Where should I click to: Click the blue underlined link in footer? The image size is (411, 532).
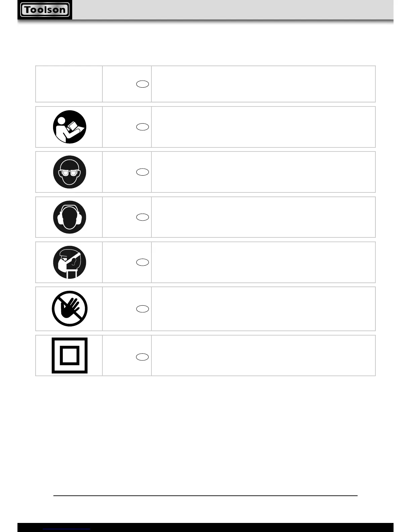[67, 529]
